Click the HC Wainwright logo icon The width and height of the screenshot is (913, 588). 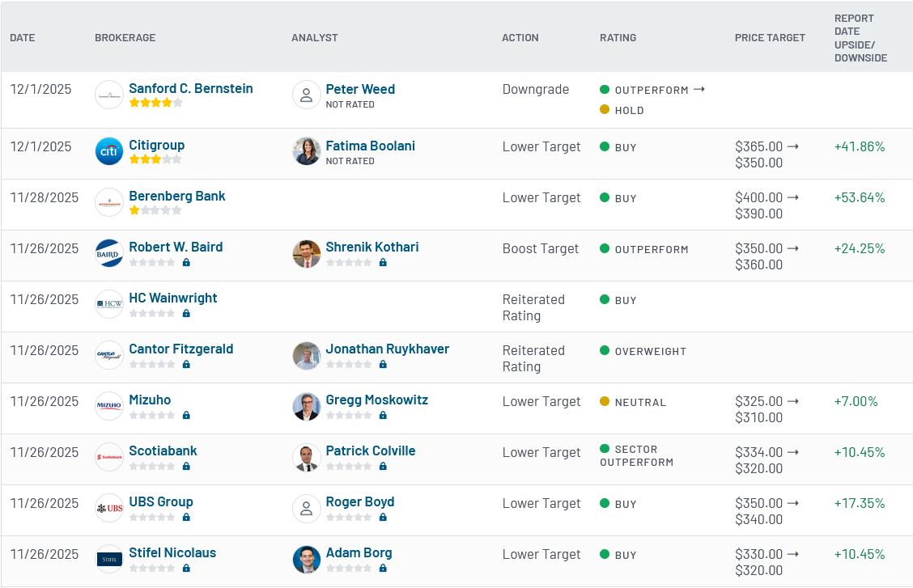pyautogui.click(x=109, y=304)
